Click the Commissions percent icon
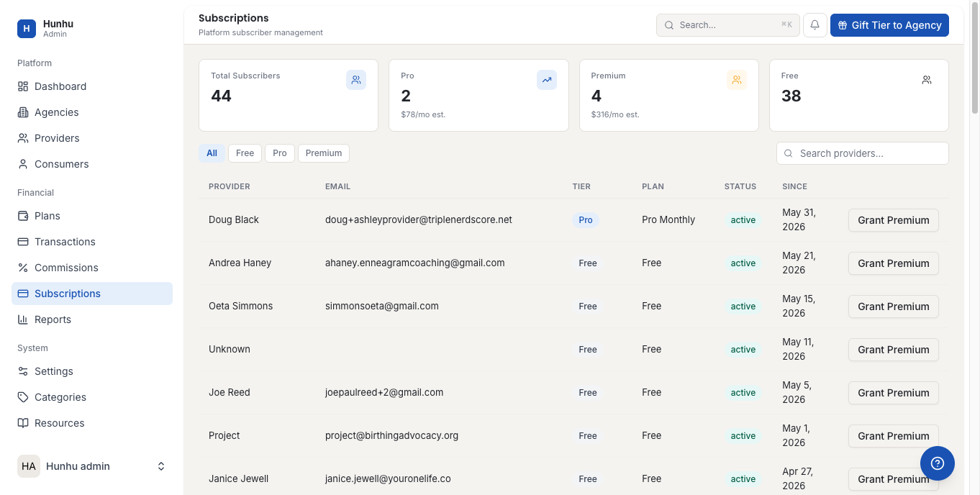The image size is (980, 495). pyautogui.click(x=23, y=268)
